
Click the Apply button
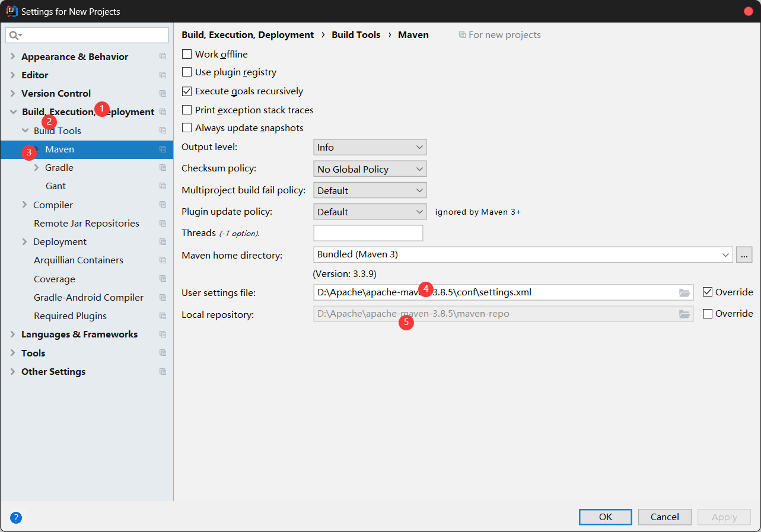tap(724, 517)
